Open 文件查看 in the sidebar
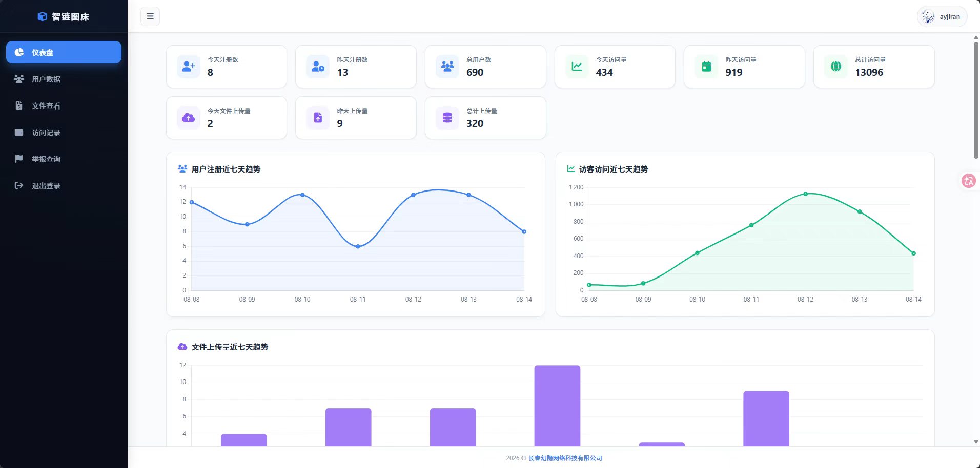Viewport: 980px width, 468px height. click(x=64, y=105)
